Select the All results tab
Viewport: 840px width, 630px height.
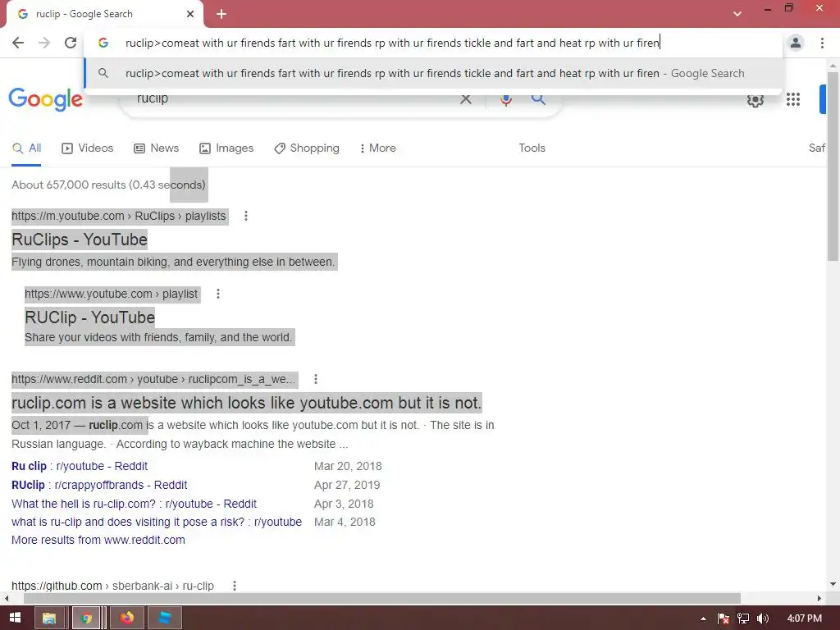27,148
